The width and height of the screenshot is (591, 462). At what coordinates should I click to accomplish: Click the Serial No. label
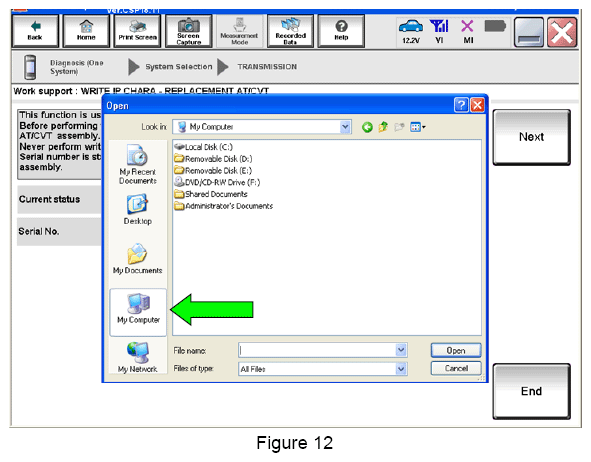click(x=39, y=231)
